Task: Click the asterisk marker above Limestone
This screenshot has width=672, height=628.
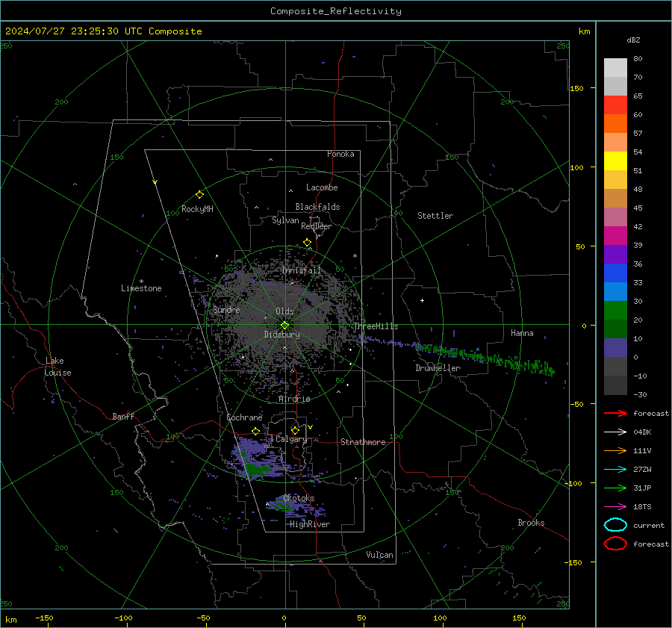Action: coord(141,282)
